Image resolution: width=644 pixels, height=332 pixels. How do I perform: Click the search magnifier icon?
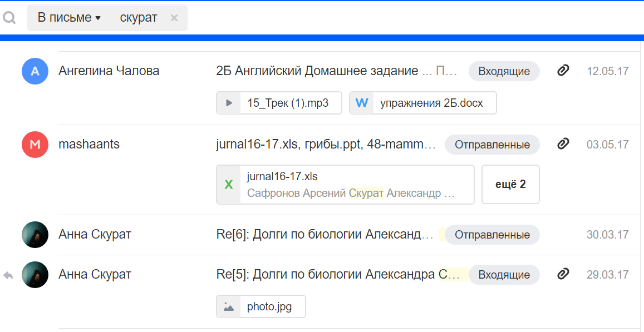(9, 18)
